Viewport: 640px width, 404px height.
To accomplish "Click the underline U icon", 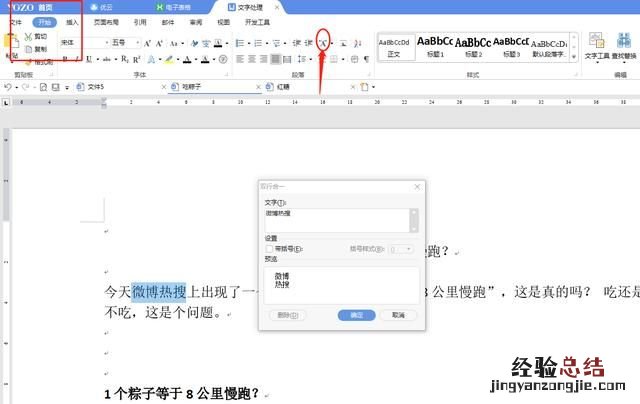I will point(89,59).
